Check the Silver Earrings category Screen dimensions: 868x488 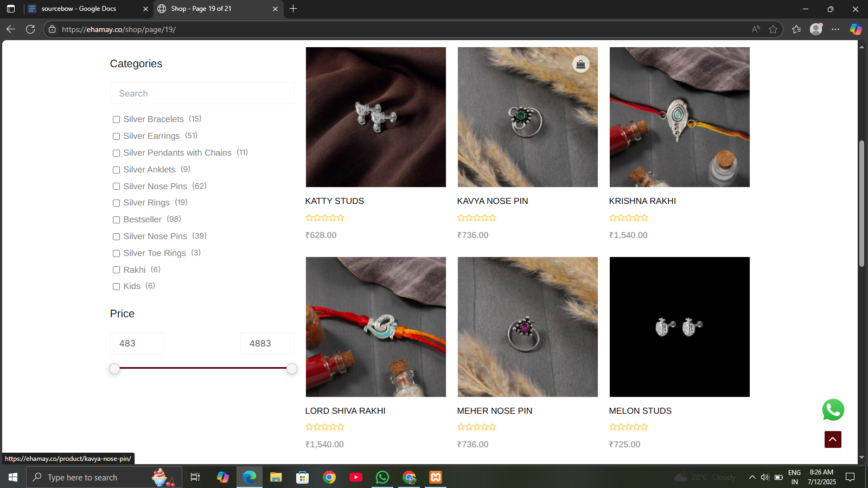coord(116,136)
